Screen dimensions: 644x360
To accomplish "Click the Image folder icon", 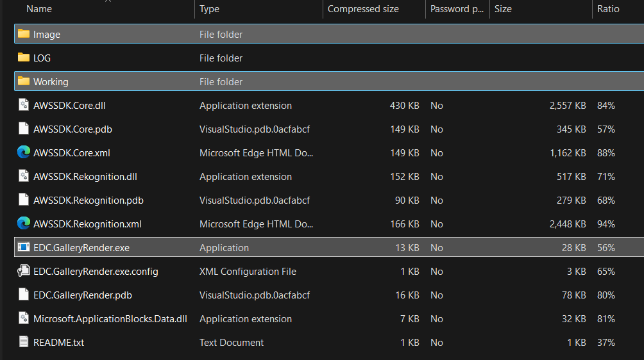I will pyautogui.click(x=24, y=33).
